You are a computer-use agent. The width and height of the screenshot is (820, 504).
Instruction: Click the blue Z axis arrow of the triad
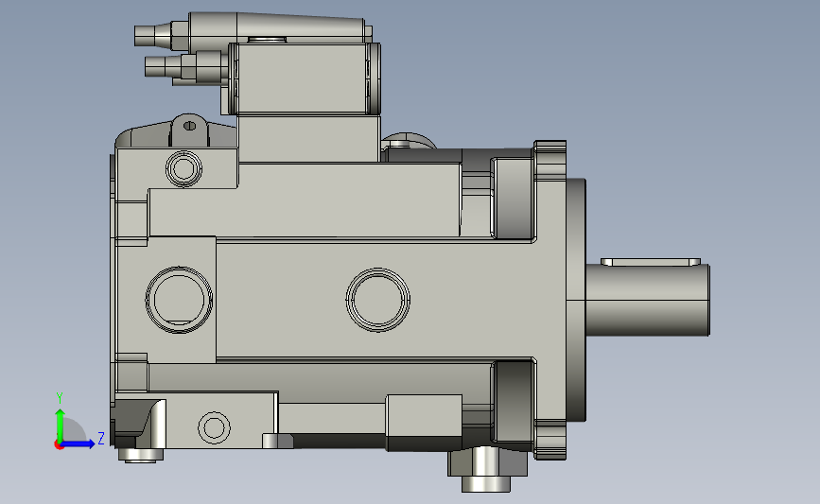(79, 444)
